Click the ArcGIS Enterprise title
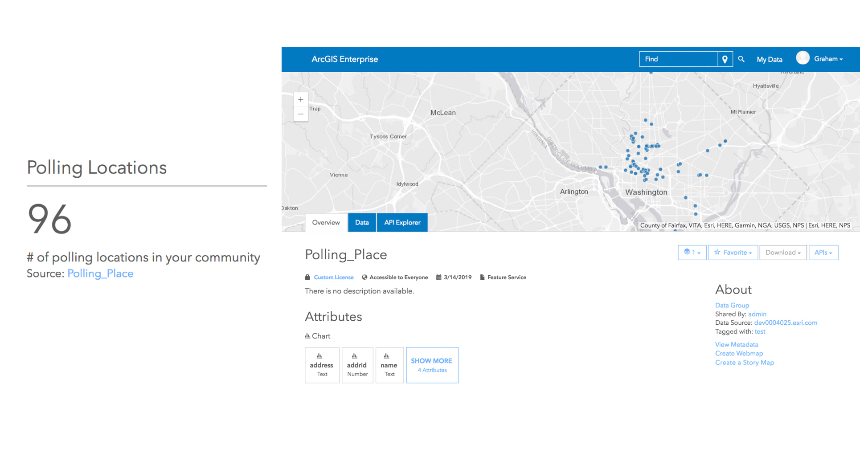Viewport: 868px width, 449px height. [x=344, y=59]
